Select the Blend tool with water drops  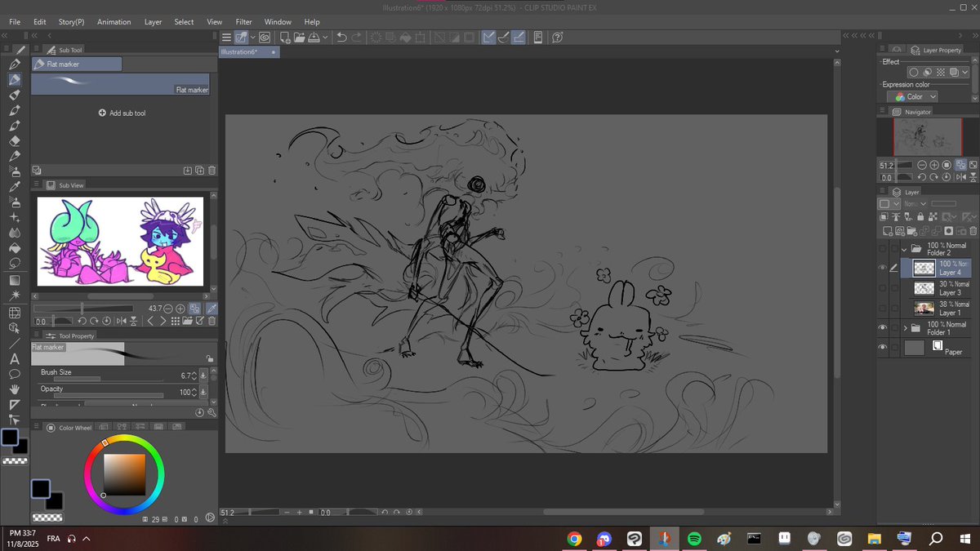[15, 233]
